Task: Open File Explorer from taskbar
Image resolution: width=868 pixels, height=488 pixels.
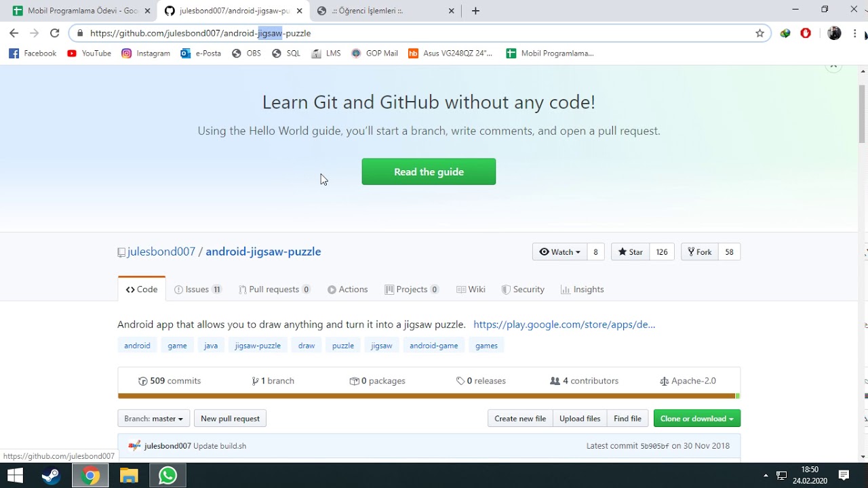Action: click(129, 476)
